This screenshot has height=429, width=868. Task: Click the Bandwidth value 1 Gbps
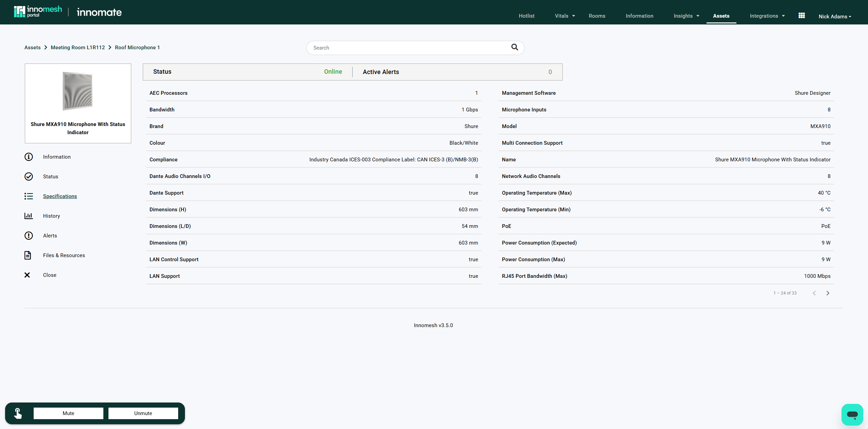click(470, 109)
